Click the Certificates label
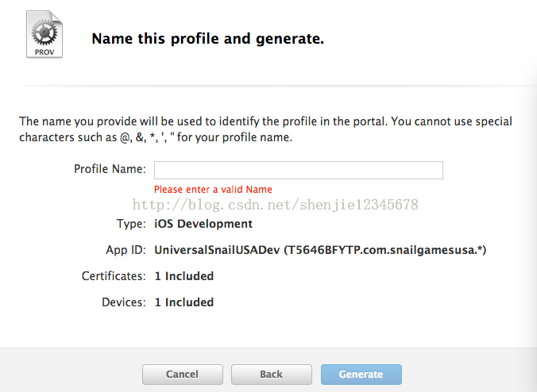537x392 pixels. [114, 276]
